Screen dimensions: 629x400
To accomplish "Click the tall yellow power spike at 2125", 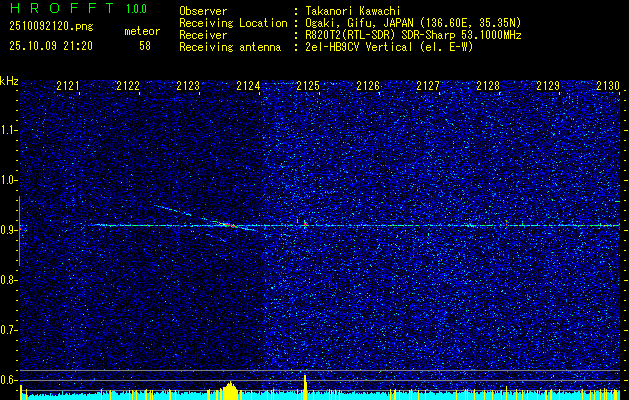I will pyautogui.click(x=305, y=387).
